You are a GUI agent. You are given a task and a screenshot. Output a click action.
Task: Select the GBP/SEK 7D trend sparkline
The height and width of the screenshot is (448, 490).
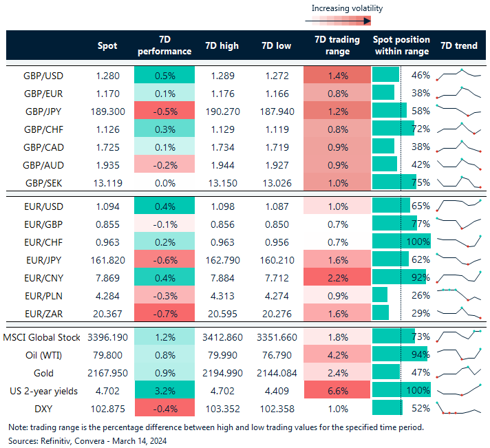click(x=459, y=182)
